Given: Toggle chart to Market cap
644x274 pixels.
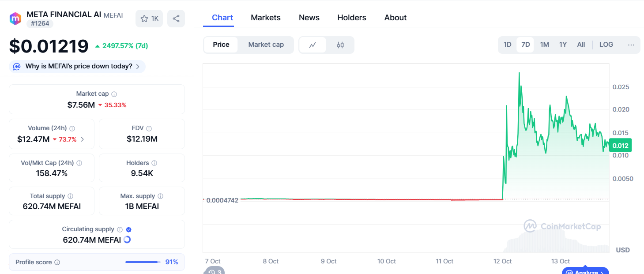Looking at the screenshot, I should tap(266, 45).
